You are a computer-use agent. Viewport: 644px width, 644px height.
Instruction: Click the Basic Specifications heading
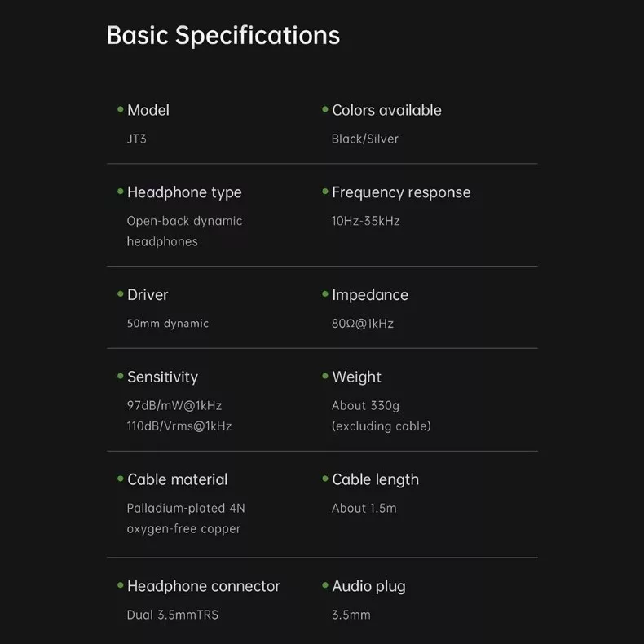223,36
